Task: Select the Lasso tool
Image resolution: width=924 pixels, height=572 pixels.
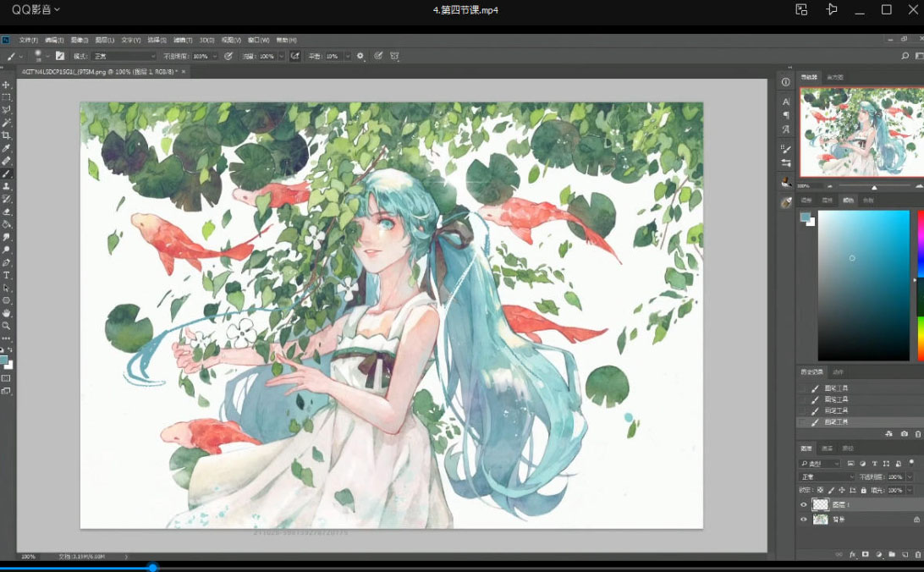Action: pos(7,109)
